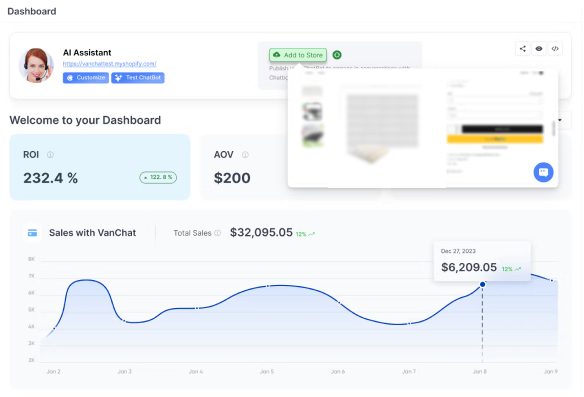584x397 pixels.
Task: Click the Customize button
Action: click(86, 77)
